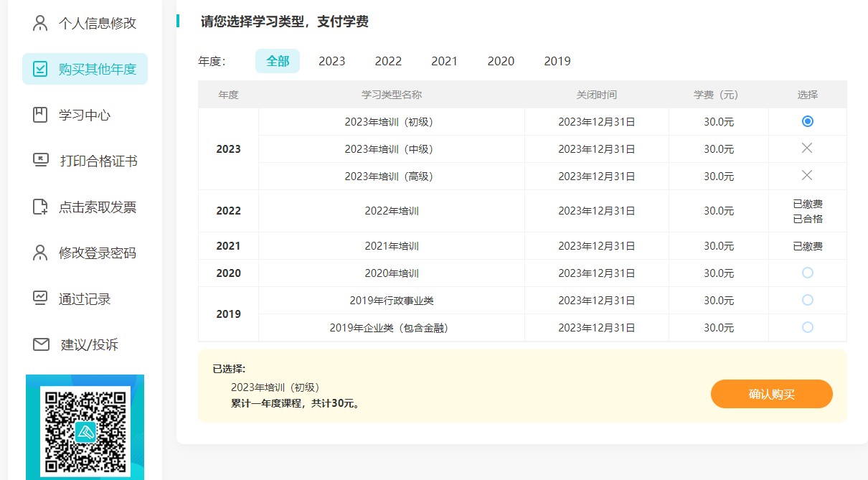This screenshot has width=868, height=480.
Task: Go to 学习中心 in sidebar
Action: coord(85,115)
